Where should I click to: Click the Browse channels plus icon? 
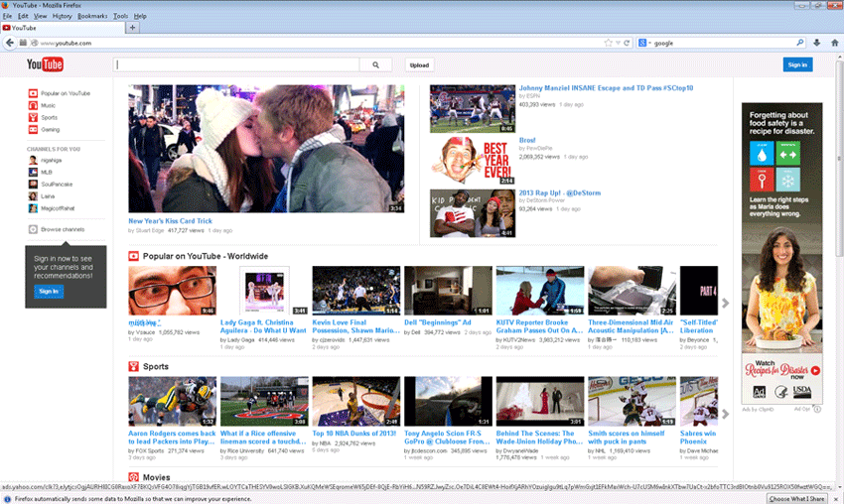33,229
